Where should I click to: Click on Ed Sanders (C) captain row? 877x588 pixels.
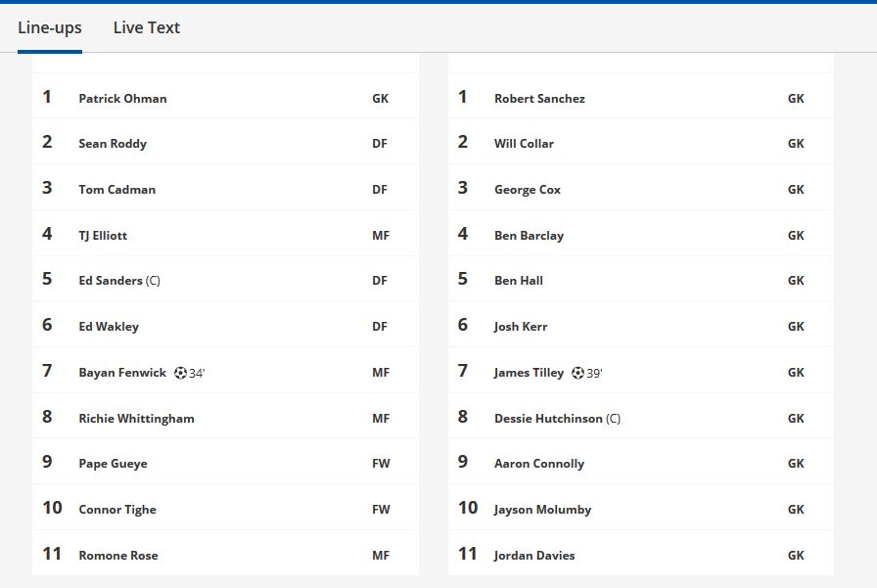pos(225,280)
